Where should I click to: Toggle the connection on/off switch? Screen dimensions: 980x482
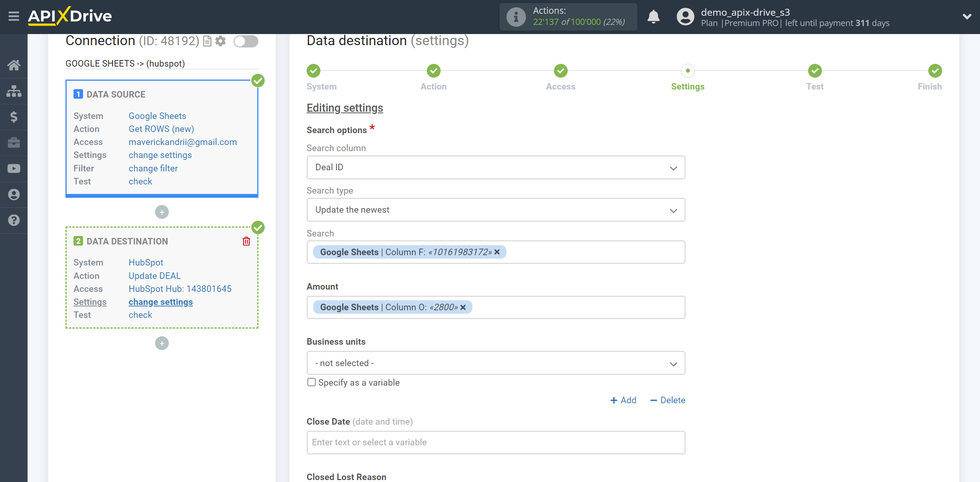(x=246, y=41)
